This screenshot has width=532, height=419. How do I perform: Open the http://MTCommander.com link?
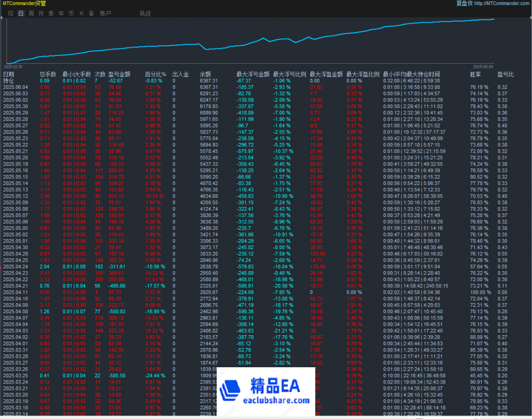(x=502, y=3)
